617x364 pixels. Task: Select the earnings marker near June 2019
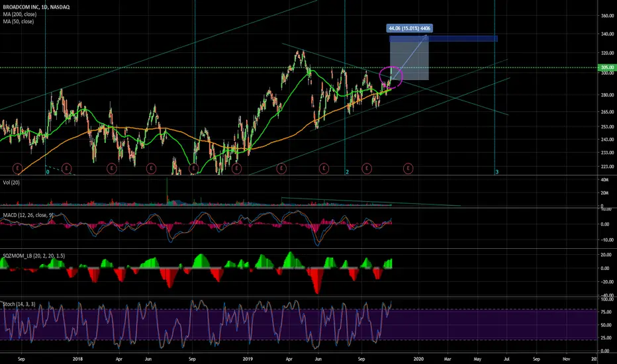tap(324, 169)
